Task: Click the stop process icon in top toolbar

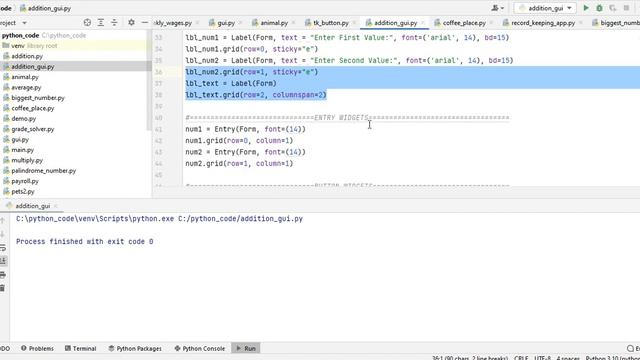Action: [626, 8]
